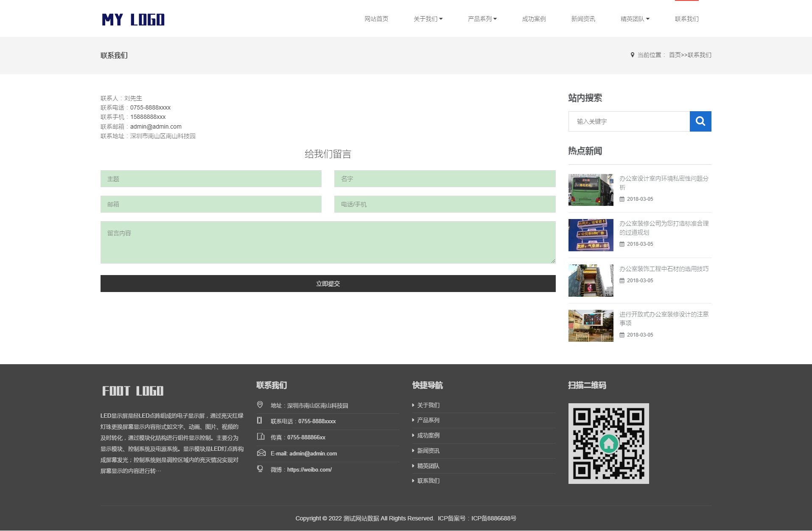The width and height of the screenshot is (812, 531).
Task: Focus the 输入关键字 search field
Action: pos(629,121)
